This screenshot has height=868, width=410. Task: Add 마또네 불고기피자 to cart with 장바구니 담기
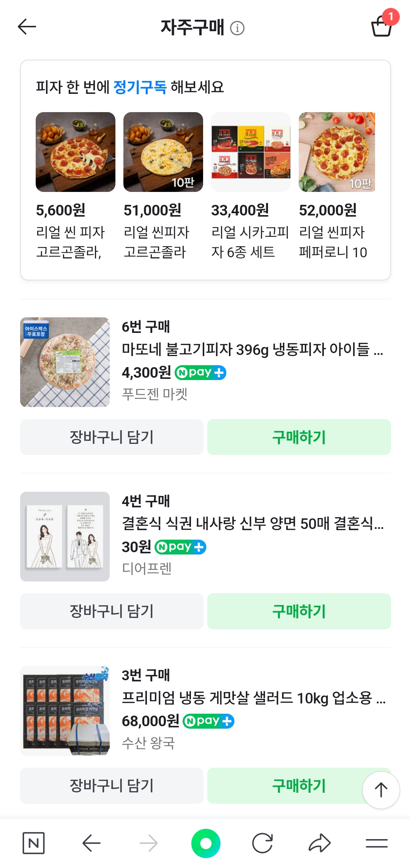[112, 437]
